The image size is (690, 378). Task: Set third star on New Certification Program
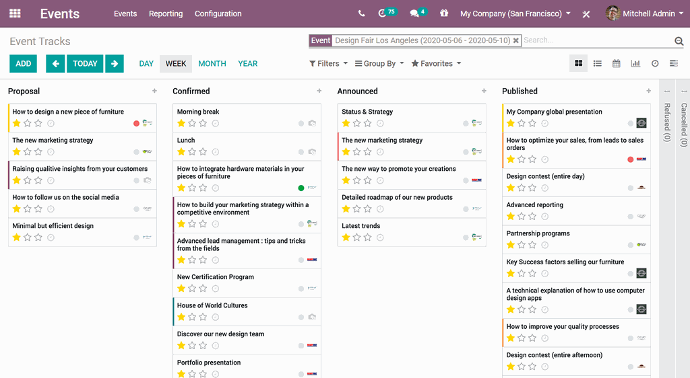point(203,288)
